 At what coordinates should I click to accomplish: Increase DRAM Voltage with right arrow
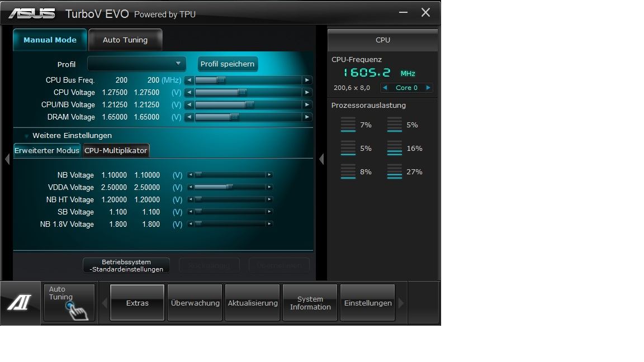click(307, 117)
